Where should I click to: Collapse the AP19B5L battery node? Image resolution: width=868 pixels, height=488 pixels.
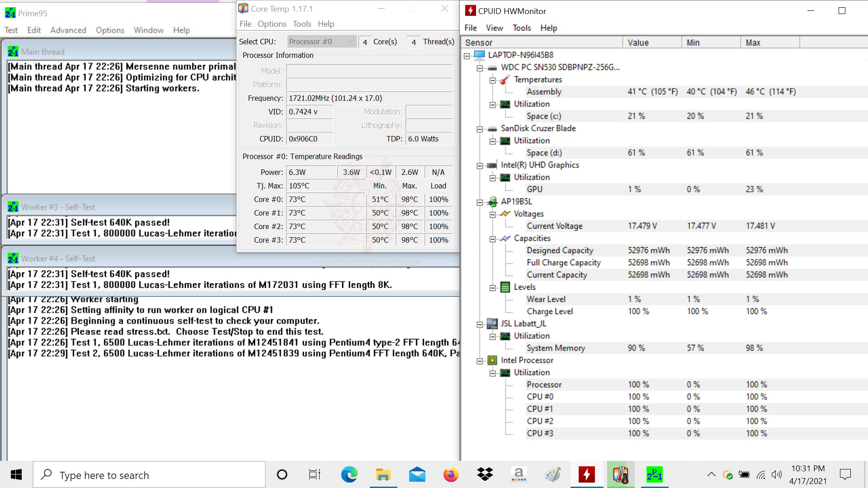(x=480, y=202)
